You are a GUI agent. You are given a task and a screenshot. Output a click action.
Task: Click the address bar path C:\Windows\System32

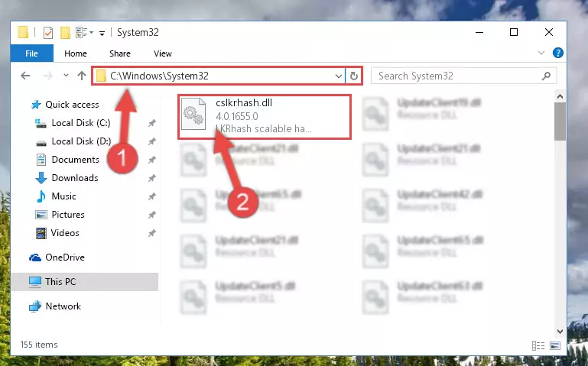[159, 76]
